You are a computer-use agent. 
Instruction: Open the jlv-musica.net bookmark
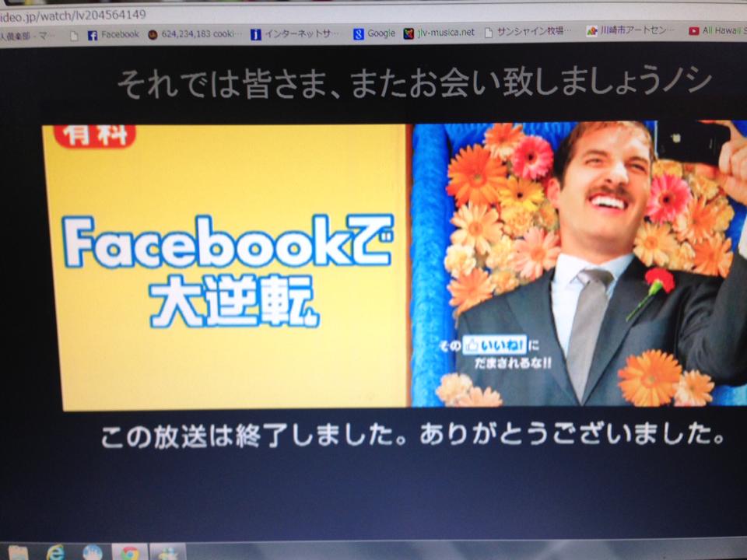coord(439,33)
